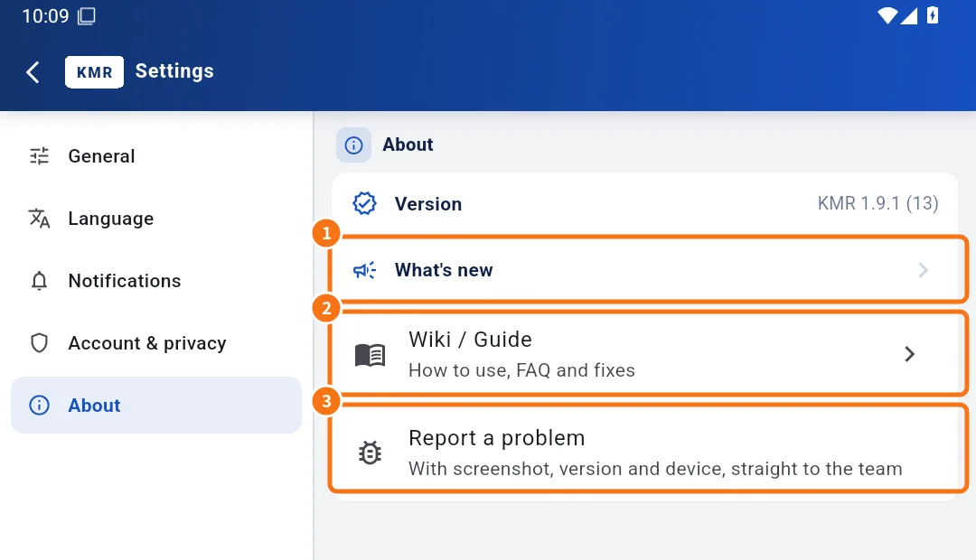Tap the KMR logo badge
Image resolution: width=976 pixels, height=560 pixels.
click(x=94, y=72)
